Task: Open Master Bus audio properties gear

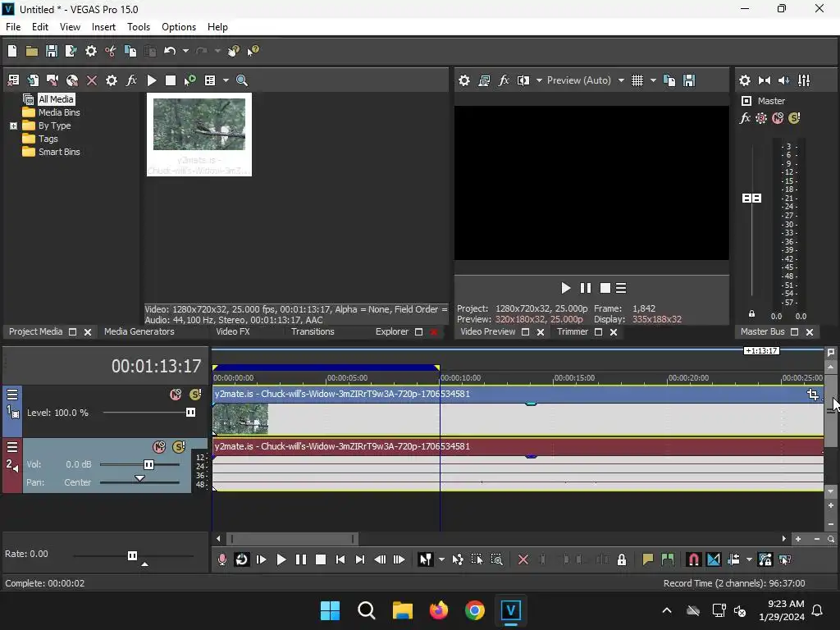Action: coord(745,80)
